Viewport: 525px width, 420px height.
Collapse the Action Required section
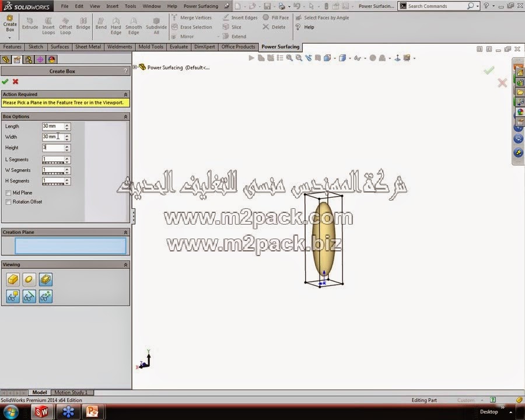pyautogui.click(x=125, y=94)
